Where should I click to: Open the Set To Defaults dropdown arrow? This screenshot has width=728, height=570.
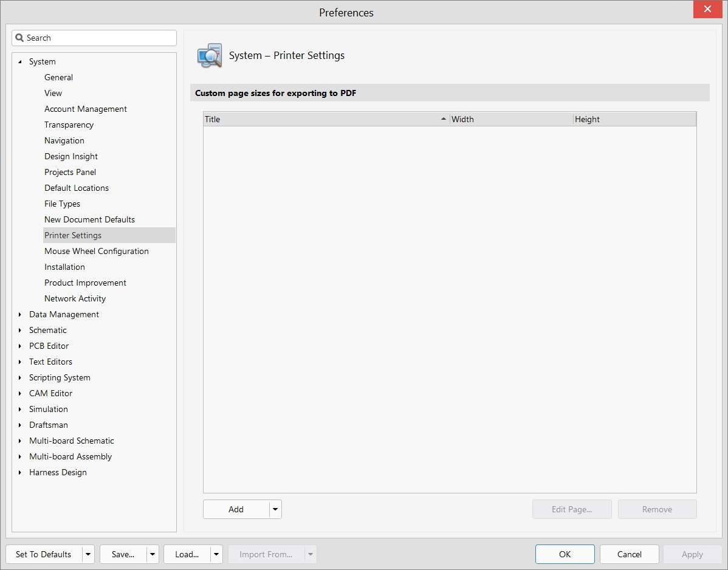88,554
